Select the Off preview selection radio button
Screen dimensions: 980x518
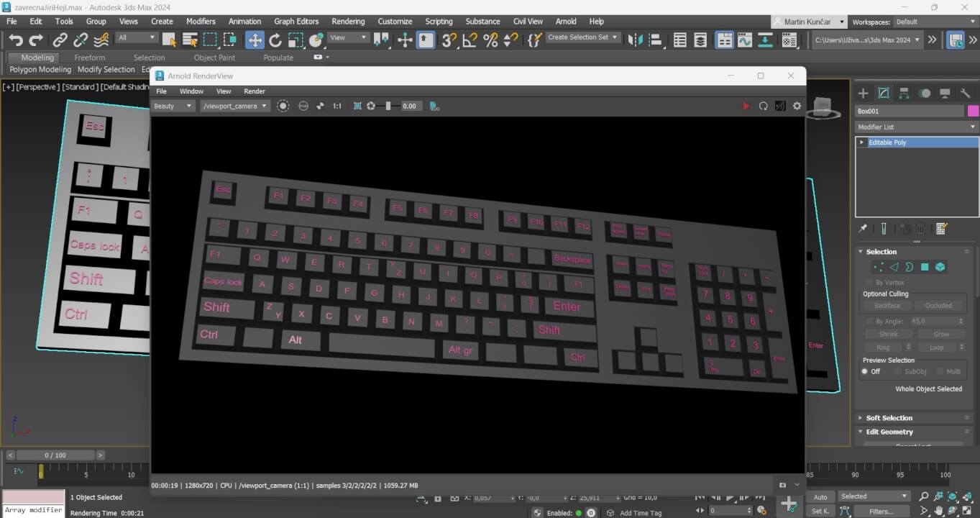pos(865,371)
